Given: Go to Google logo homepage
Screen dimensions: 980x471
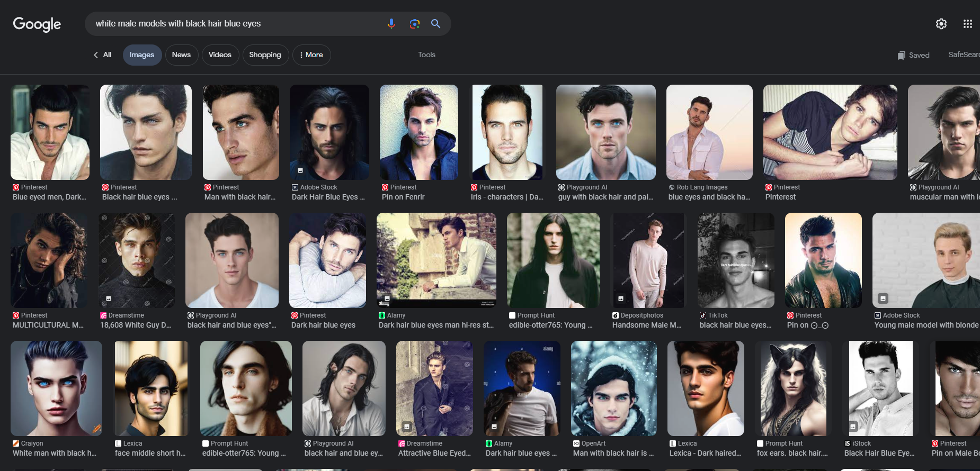Looking at the screenshot, I should pyautogui.click(x=37, y=24).
